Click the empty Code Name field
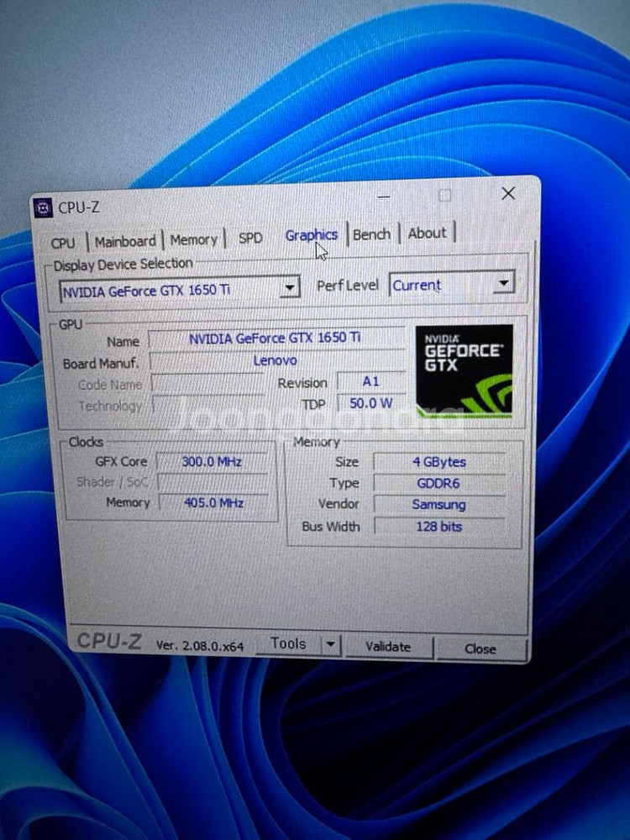The height and width of the screenshot is (840, 630). [x=207, y=384]
